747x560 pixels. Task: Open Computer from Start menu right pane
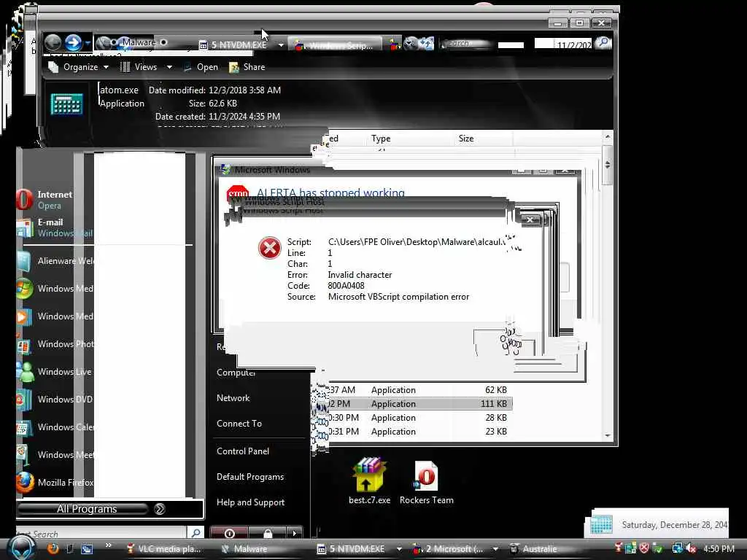(236, 373)
